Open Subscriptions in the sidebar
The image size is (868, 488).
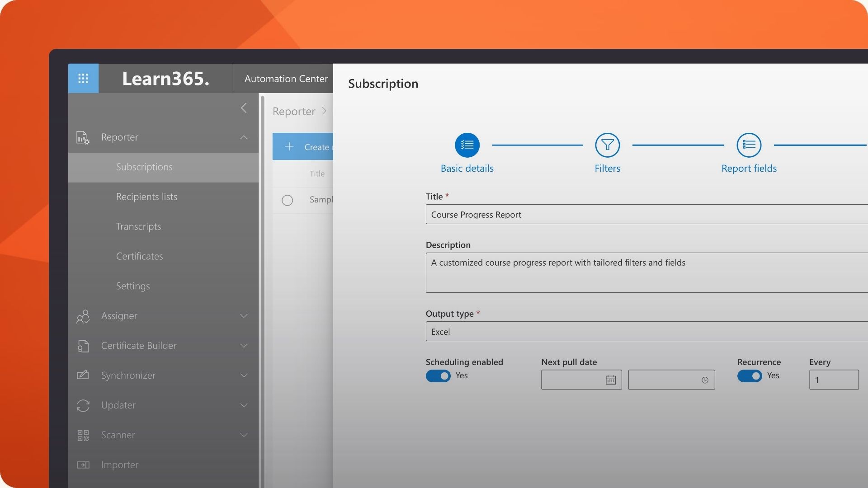point(163,167)
